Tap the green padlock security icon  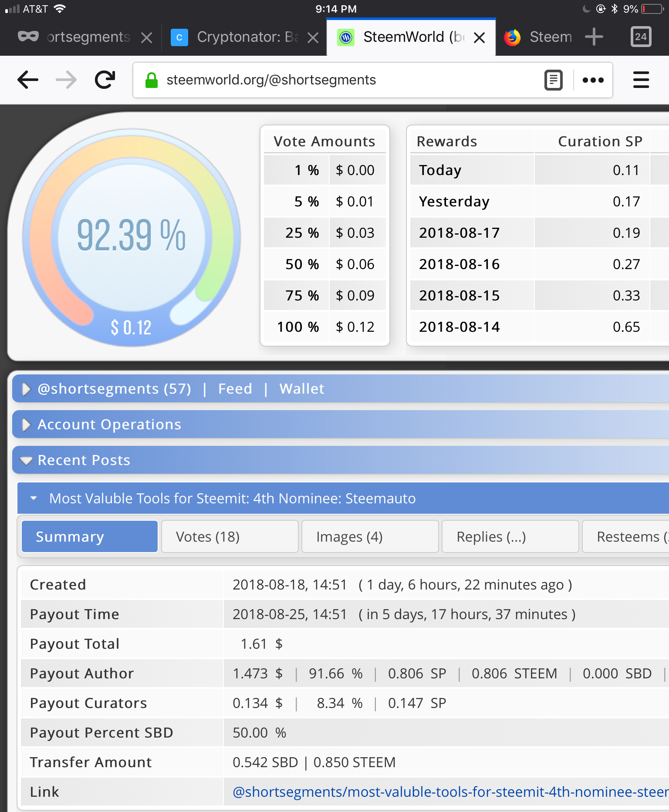pos(151,80)
